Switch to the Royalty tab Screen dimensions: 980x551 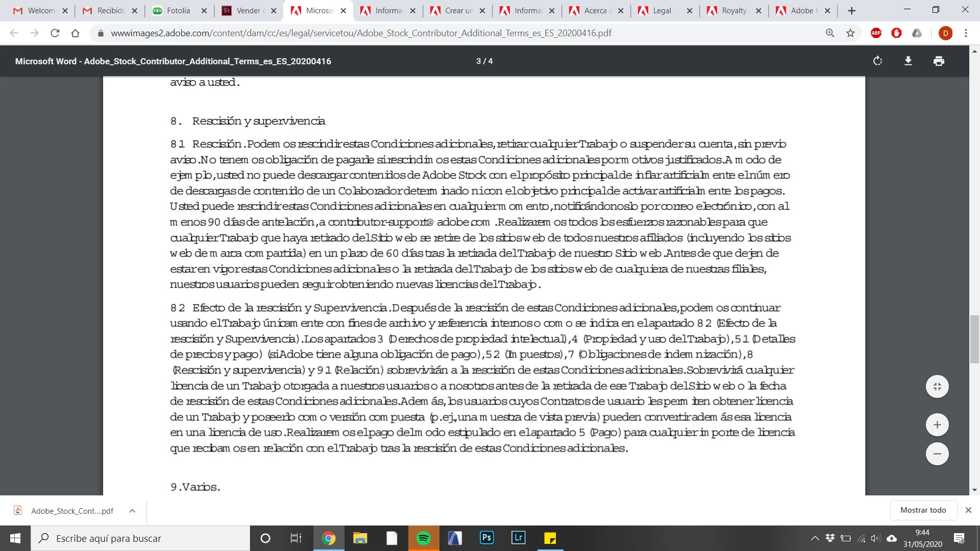pos(733,11)
